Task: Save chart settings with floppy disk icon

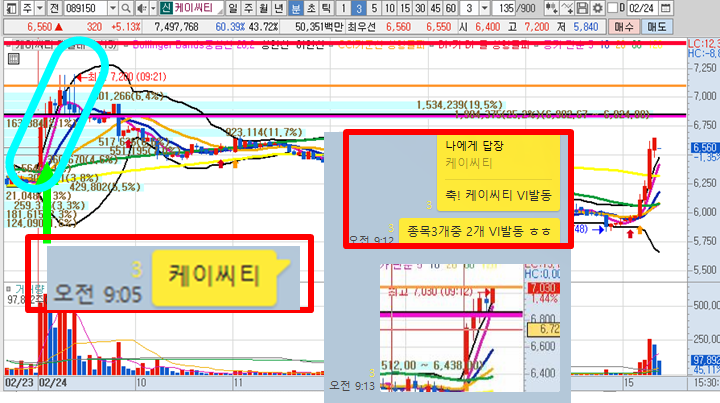Action: (582, 8)
